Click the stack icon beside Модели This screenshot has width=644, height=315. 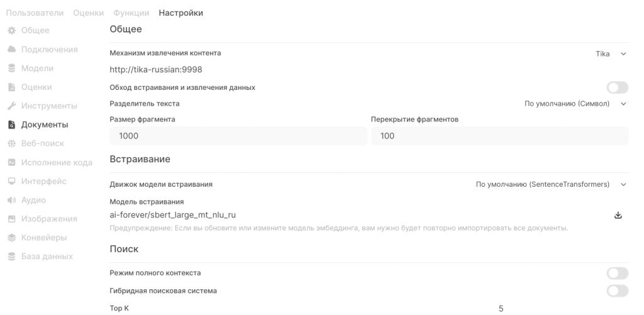click(x=11, y=68)
